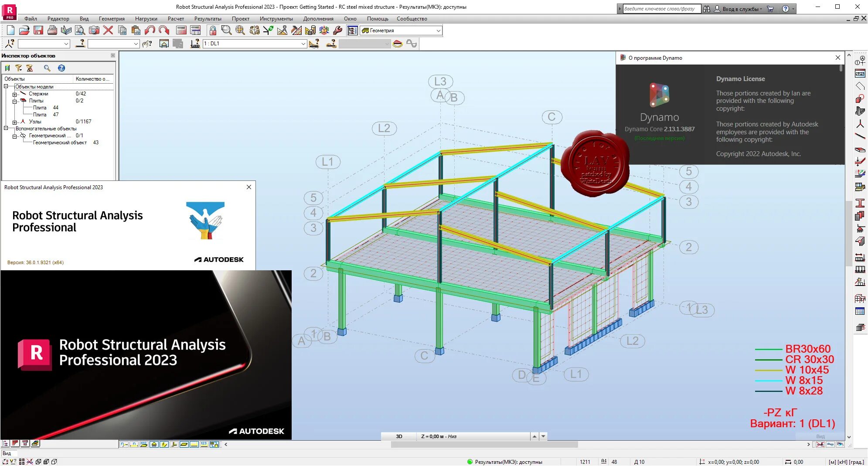Open the Geometry layout dropdown
Image resolution: width=868 pixels, height=466 pixels.
401,31
